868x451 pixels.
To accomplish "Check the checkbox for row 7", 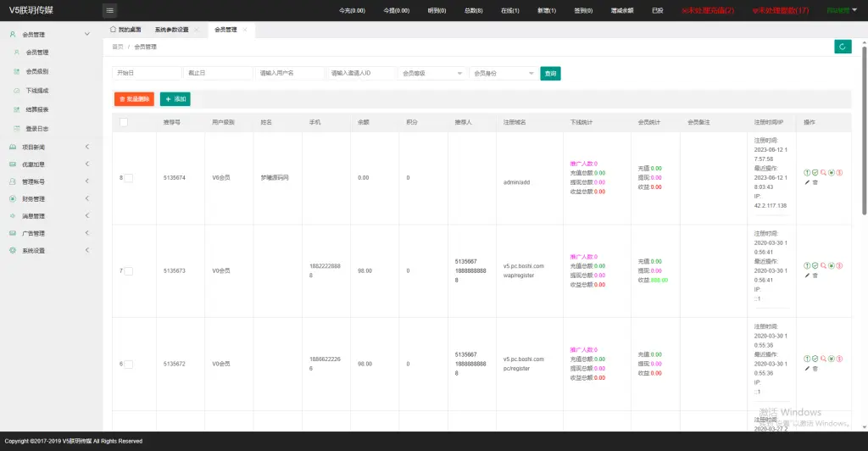I will 129,271.
